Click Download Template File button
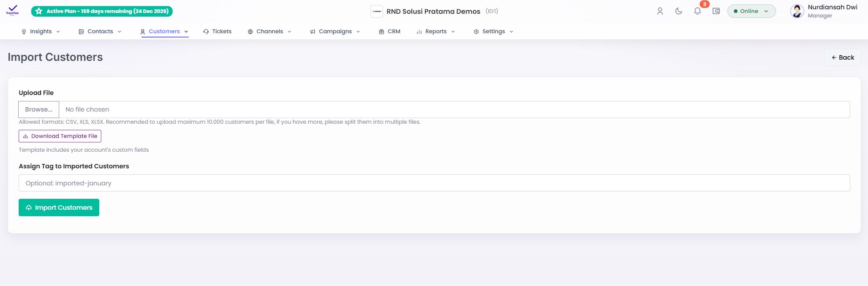The image size is (868, 286). 60,136
